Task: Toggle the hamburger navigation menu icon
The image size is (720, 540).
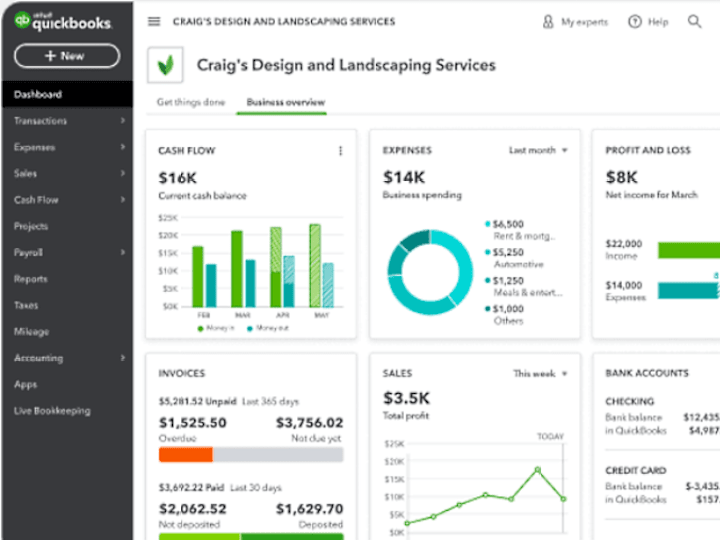Action: [154, 22]
